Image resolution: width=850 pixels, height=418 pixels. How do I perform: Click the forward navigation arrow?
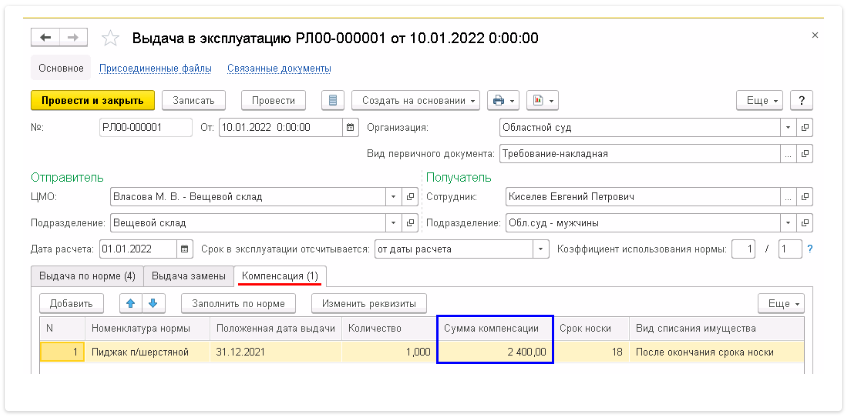pos(72,38)
